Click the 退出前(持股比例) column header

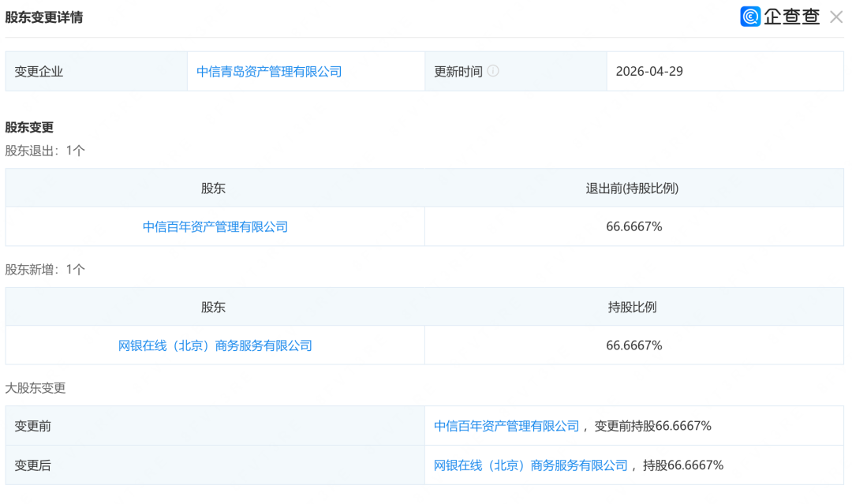coord(632,189)
